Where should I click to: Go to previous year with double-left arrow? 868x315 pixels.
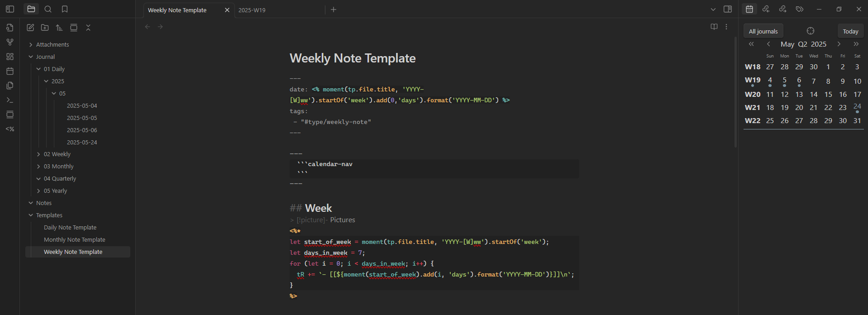pyautogui.click(x=751, y=44)
